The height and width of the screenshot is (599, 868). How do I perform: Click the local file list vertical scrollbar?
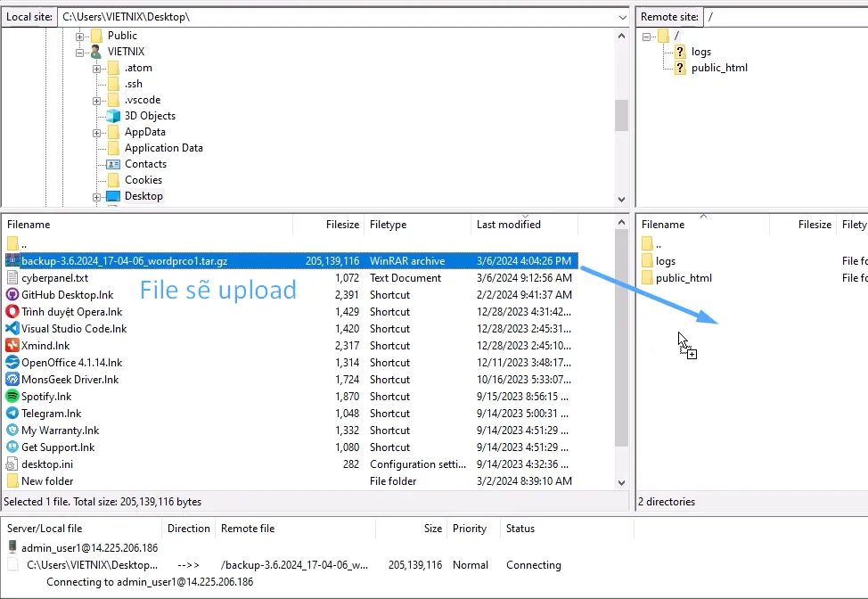[621, 357]
